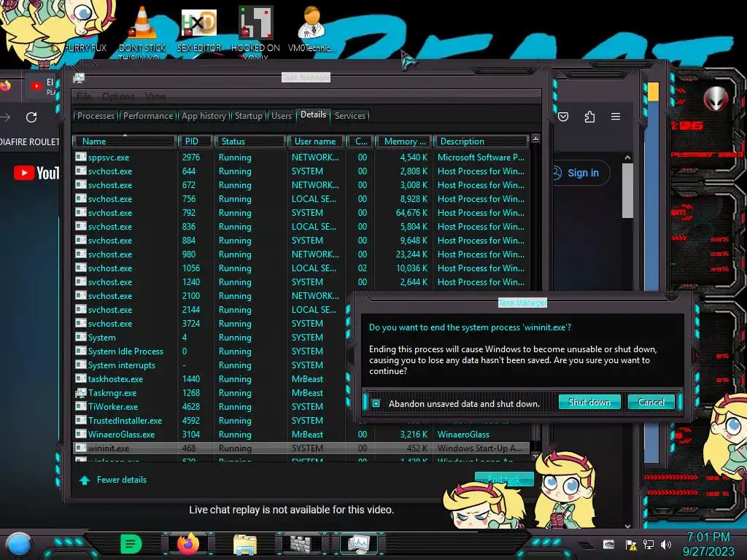This screenshot has height=560, width=747.
Task: Select the System Idle Process icon
Action: coord(80,351)
